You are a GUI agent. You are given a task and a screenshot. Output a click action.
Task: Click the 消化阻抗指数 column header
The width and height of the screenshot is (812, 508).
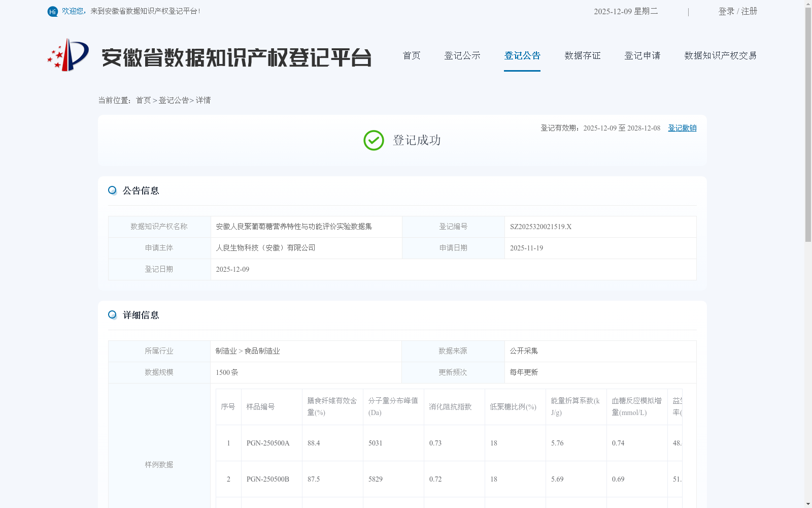click(454, 407)
